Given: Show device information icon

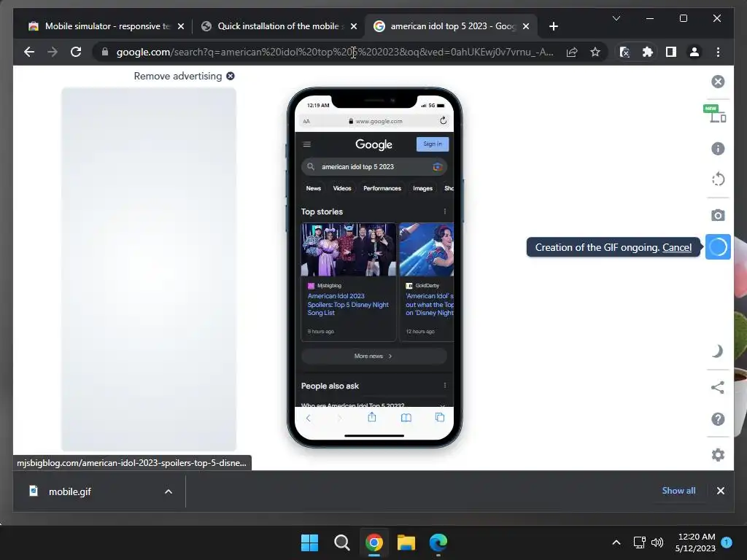Looking at the screenshot, I should pyautogui.click(x=718, y=149).
